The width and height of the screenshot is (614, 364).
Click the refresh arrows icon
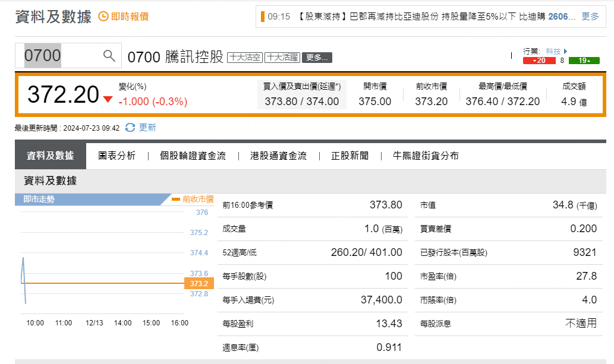pos(130,128)
